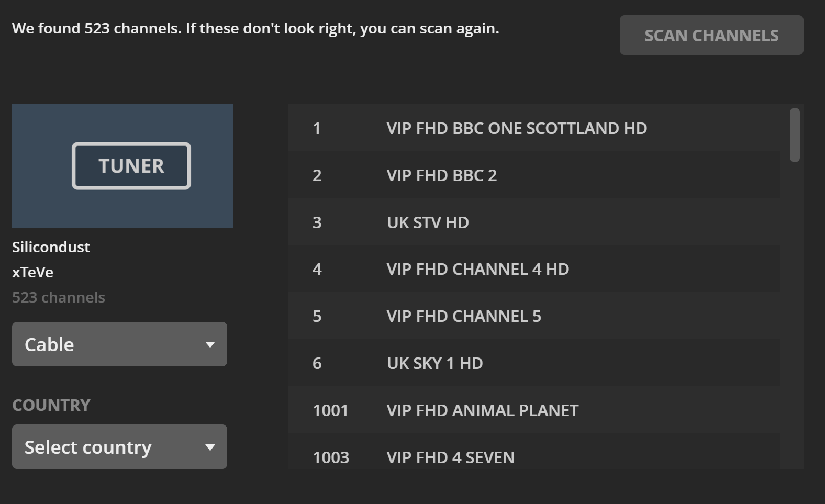Click the COUNTRY section heading
Viewport: 825px width, 504px height.
[51, 405]
